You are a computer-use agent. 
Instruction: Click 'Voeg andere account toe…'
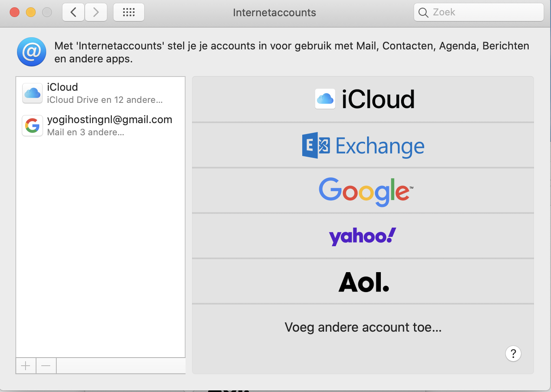[x=363, y=327]
